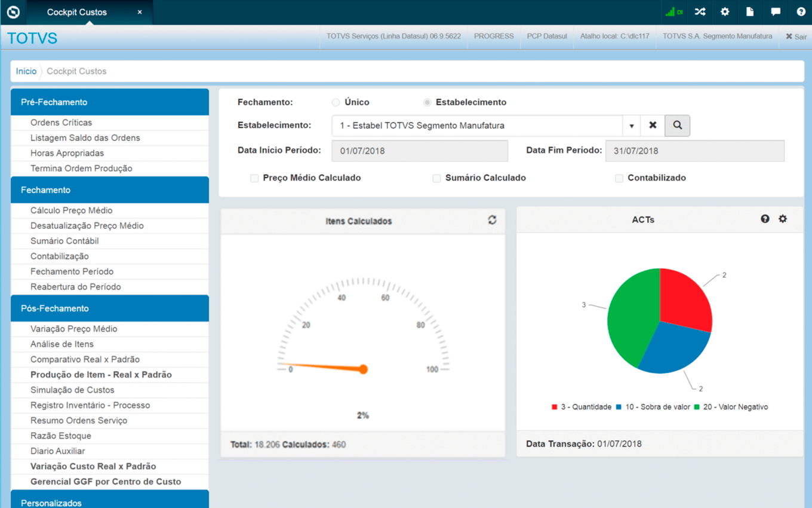Open Registro Inventário - Processo
Image resolution: width=812 pixels, height=508 pixels.
click(110, 405)
